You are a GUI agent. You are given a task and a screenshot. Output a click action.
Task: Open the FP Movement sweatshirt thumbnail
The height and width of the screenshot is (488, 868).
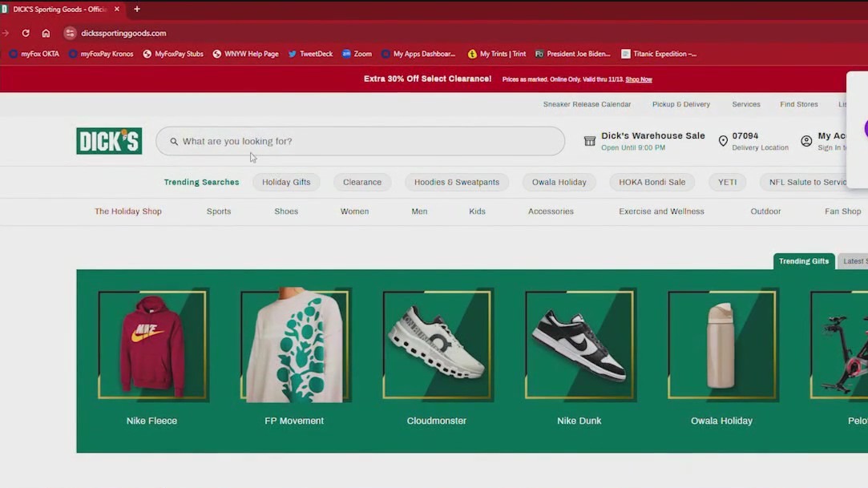(295, 345)
